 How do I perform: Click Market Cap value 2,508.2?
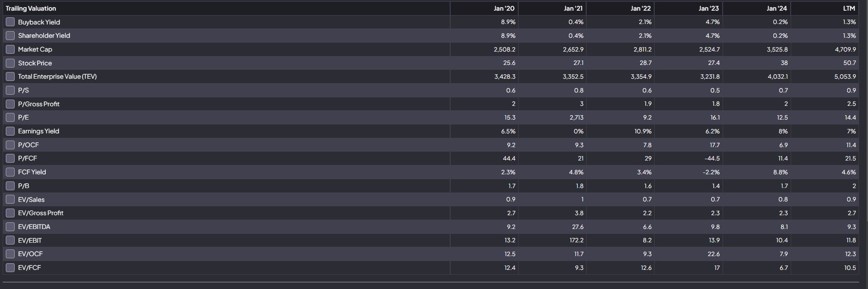point(504,49)
